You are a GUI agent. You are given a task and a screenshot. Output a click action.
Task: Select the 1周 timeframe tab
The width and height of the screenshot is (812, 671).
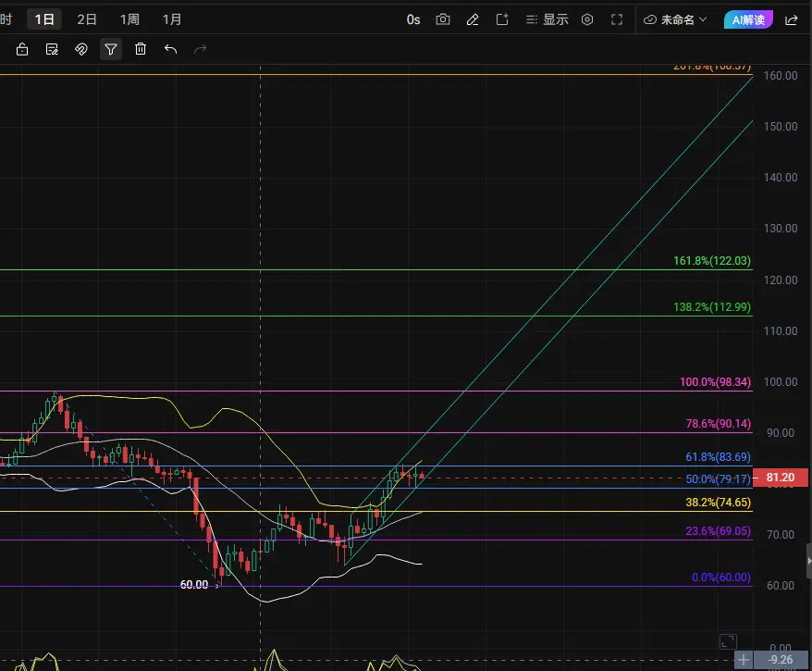click(129, 19)
